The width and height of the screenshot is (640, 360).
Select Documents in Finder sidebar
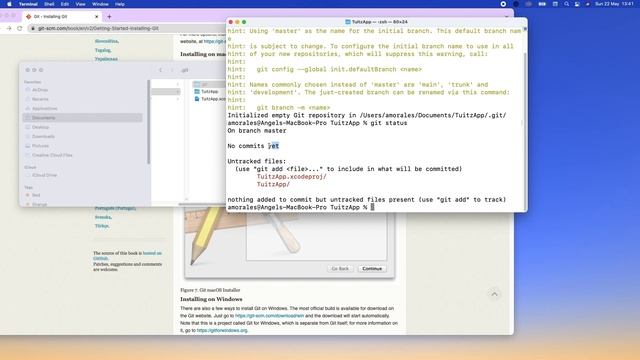[x=82, y=118]
